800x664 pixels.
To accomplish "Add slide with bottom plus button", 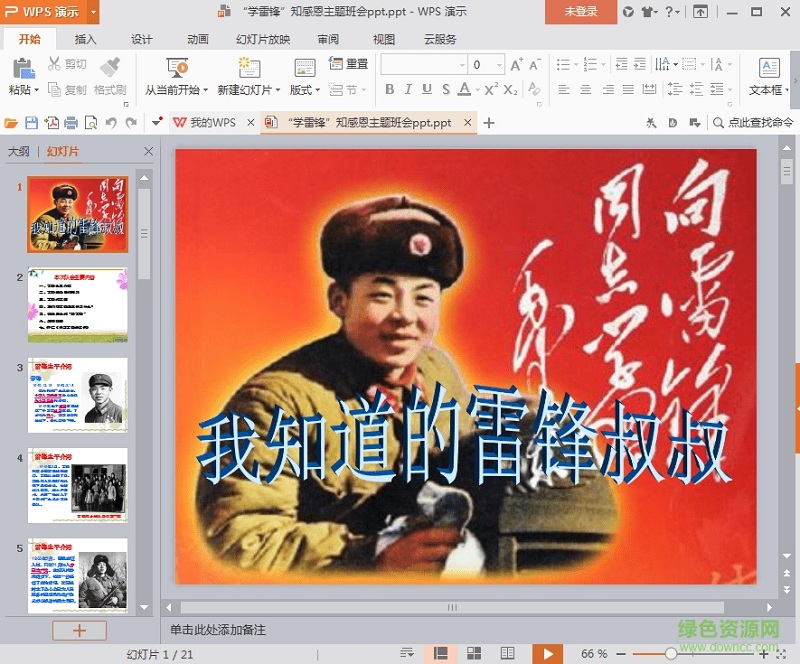I will click(79, 630).
